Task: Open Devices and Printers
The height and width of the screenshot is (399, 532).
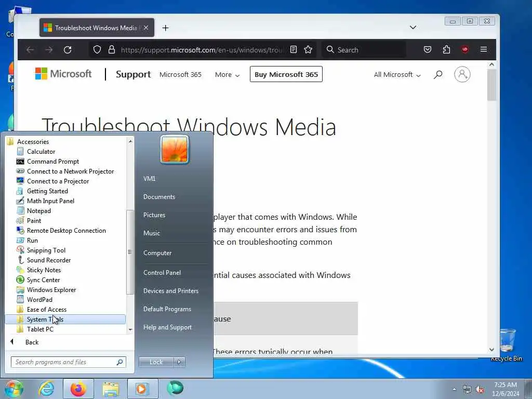Action: [x=170, y=291]
